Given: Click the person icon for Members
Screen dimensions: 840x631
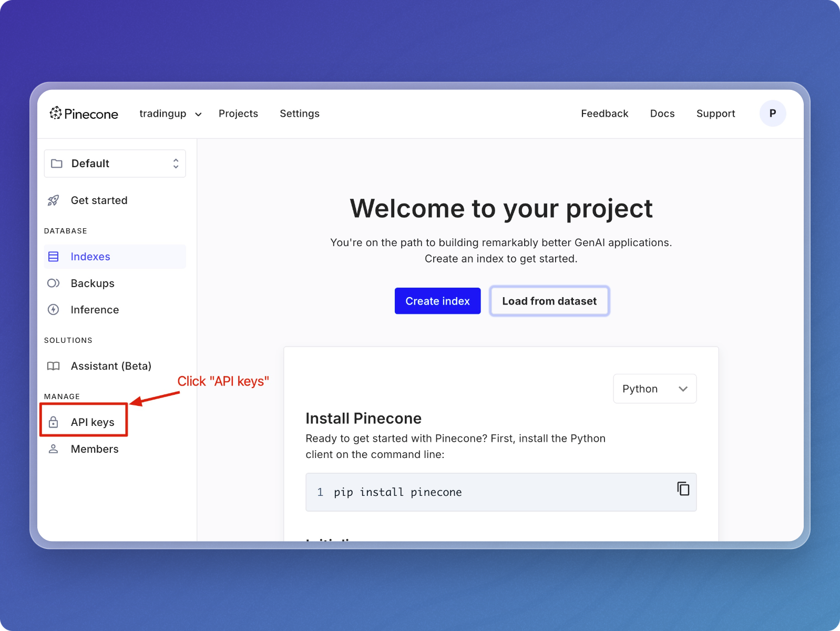Looking at the screenshot, I should pyautogui.click(x=53, y=449).
